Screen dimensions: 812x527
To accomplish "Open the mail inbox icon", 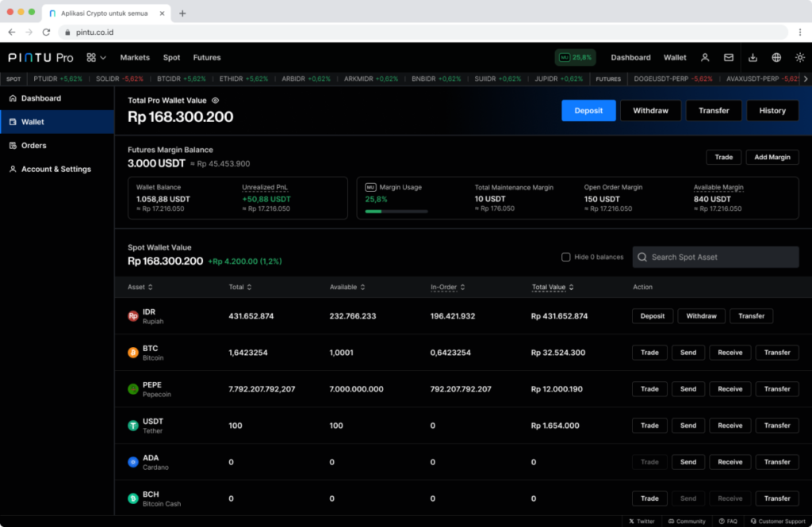I will [729, 58].
